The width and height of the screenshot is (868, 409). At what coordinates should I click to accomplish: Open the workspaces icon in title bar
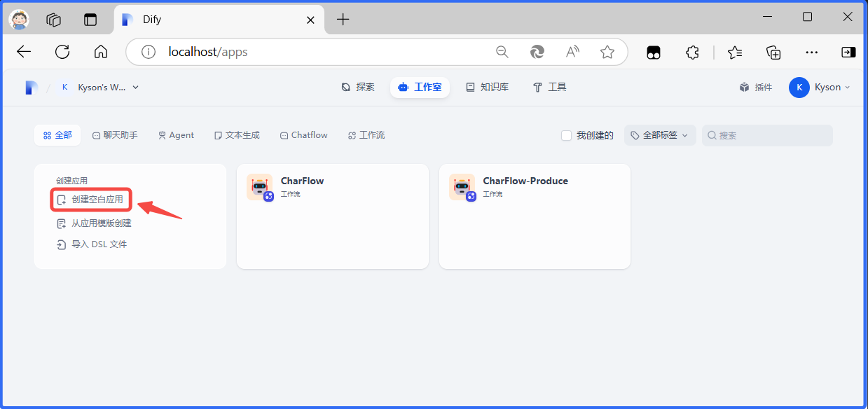point(54,20)
